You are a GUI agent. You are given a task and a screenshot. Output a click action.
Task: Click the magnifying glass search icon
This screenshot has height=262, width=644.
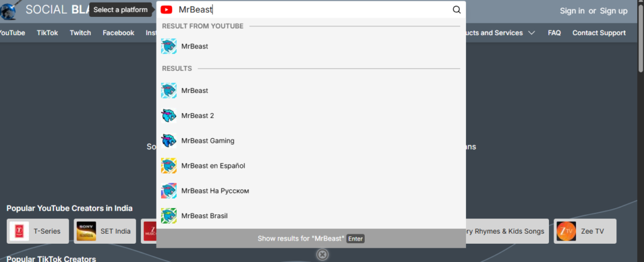point(457,10)
